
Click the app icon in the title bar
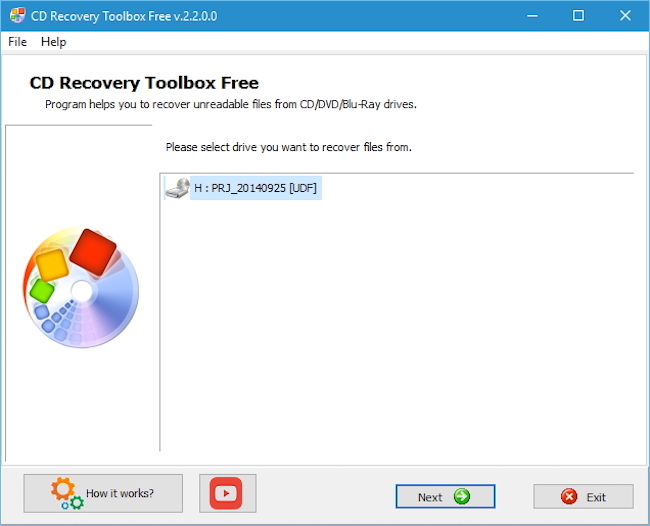pyautogui.click(x=18, y=16)
